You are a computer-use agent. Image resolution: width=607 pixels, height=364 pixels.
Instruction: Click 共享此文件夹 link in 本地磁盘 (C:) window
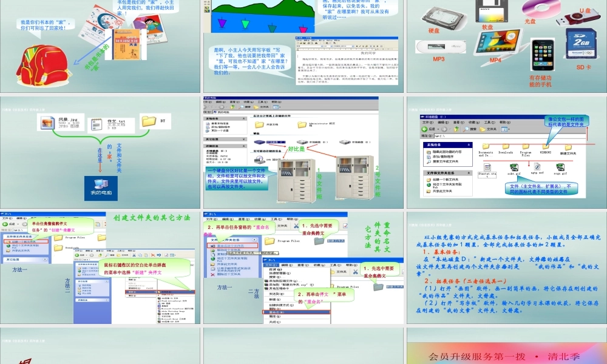point(442,191)
